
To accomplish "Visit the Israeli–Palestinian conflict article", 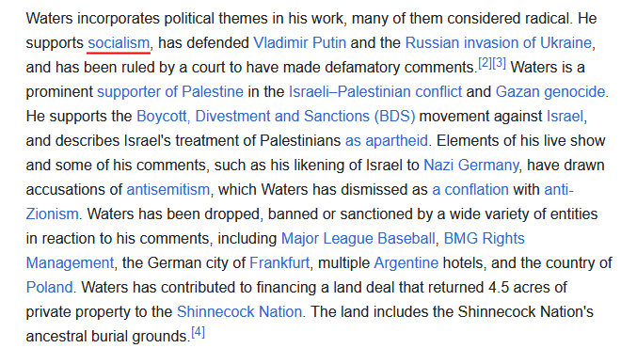I will pos(375,92).
